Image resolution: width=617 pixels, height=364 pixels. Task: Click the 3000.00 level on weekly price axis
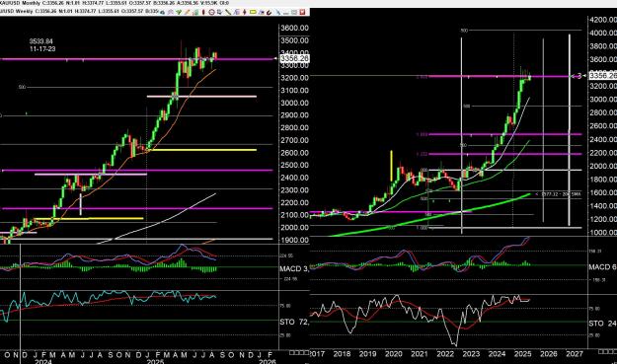point(294,103)
